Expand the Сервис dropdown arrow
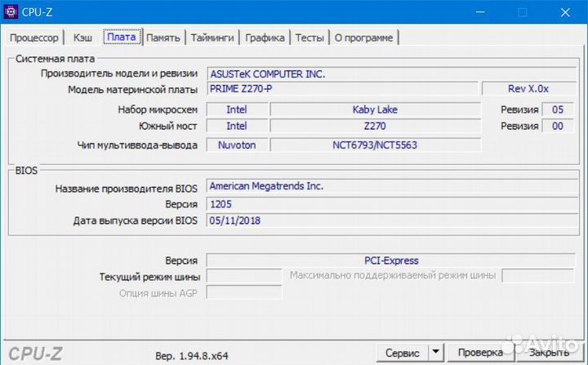 (436, 353)
